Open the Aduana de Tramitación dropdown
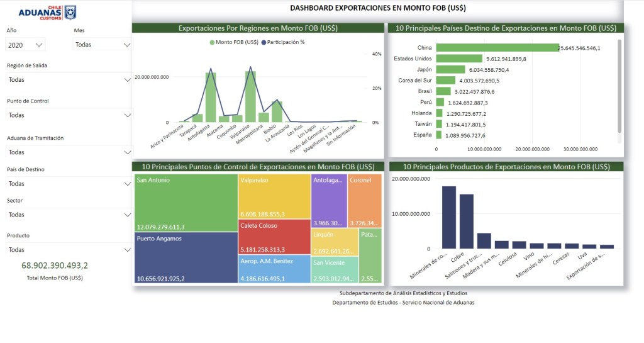Viewport: 644px width, 343px height. 69,152
